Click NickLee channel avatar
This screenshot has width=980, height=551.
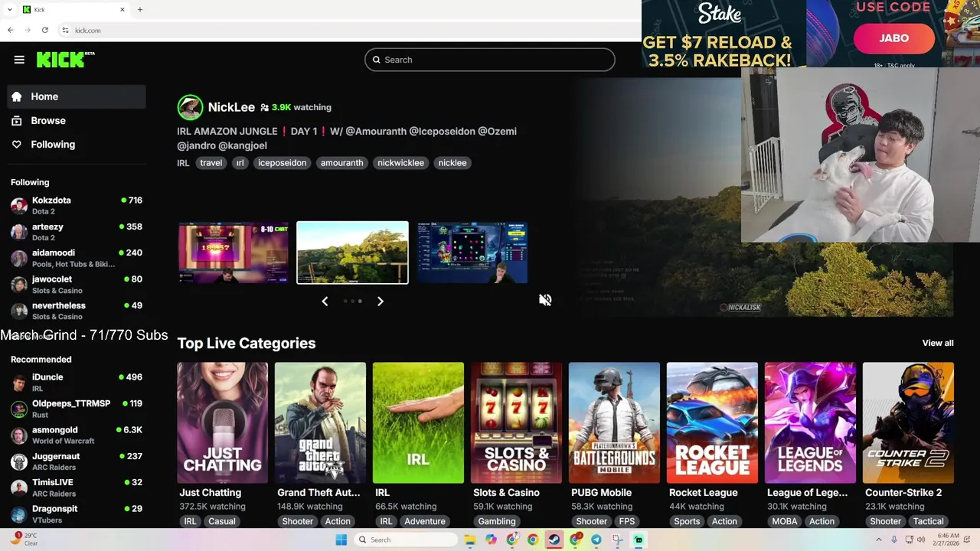tap(190, 107)
